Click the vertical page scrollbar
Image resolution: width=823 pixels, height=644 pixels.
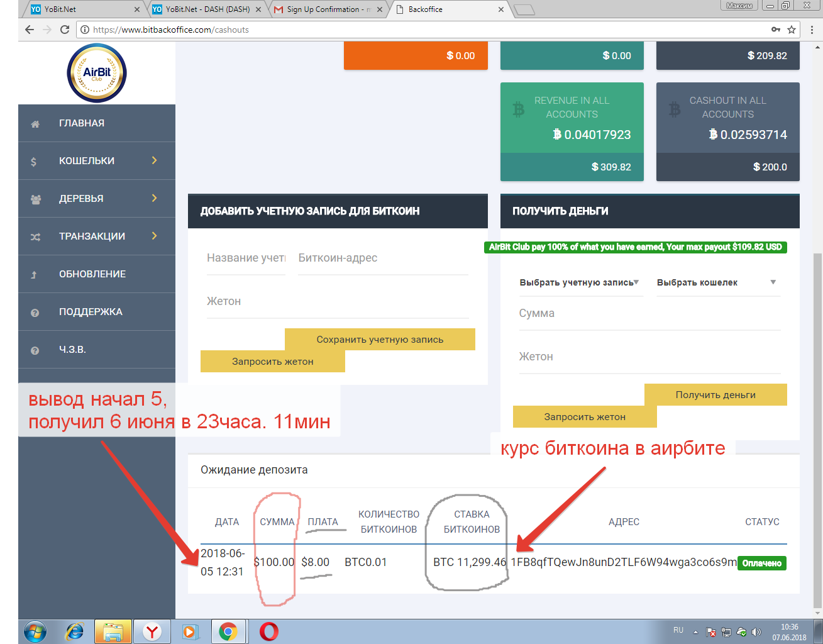(817, 428)
